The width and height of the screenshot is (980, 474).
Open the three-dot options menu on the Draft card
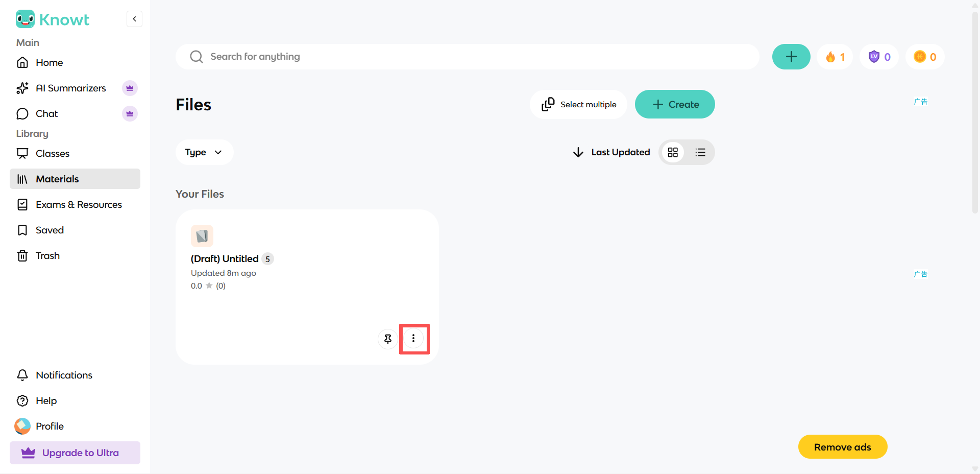click(x=413, y=338)
